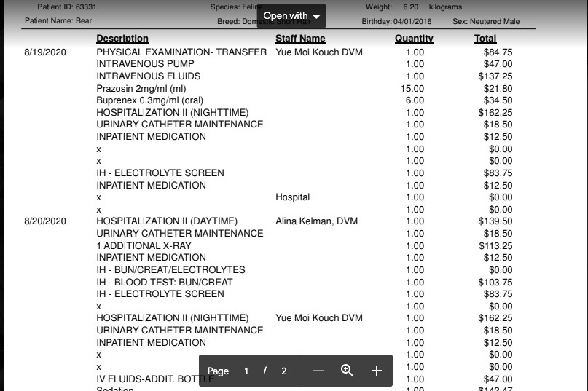Select the date '8/20/2020'

(x=45, y=221)
